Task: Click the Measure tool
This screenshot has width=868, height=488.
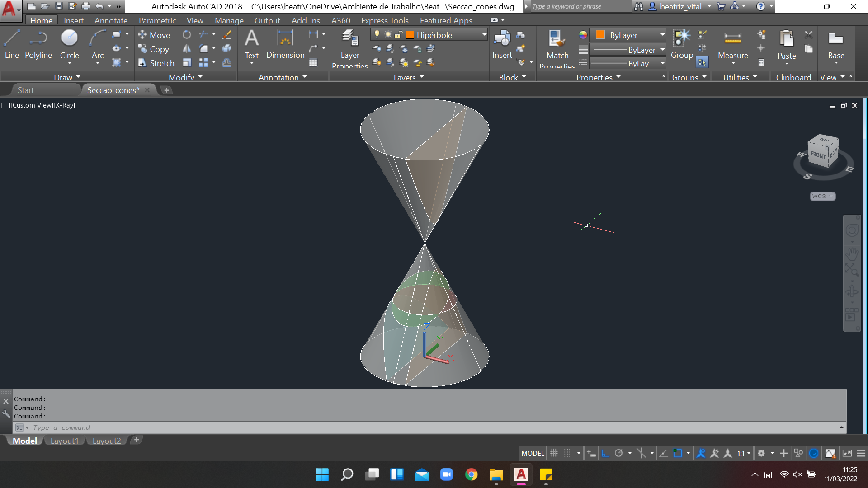Action: pyautogui.click(x=733, y=44)
